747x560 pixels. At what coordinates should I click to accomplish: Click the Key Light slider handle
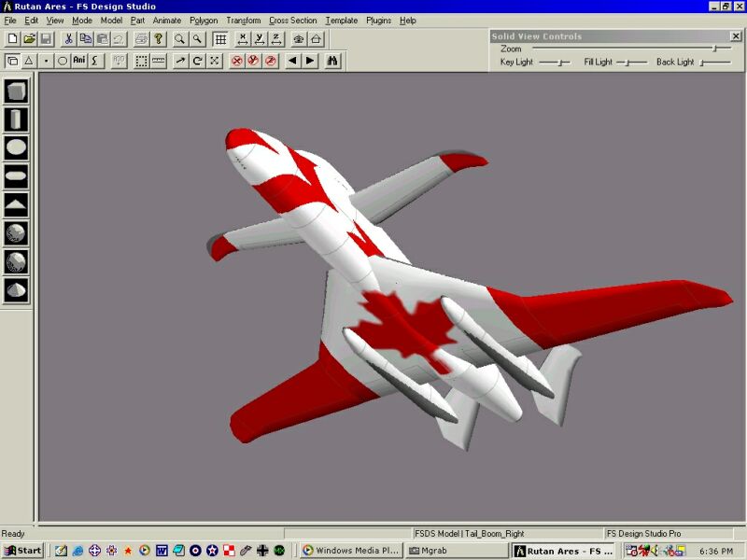pyautogui.click(x=562, y=63)
